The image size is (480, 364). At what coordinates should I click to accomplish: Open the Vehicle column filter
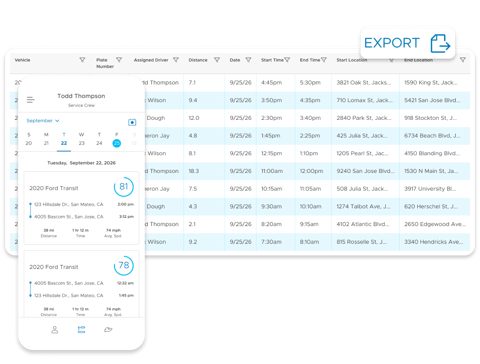click(82, 60)
